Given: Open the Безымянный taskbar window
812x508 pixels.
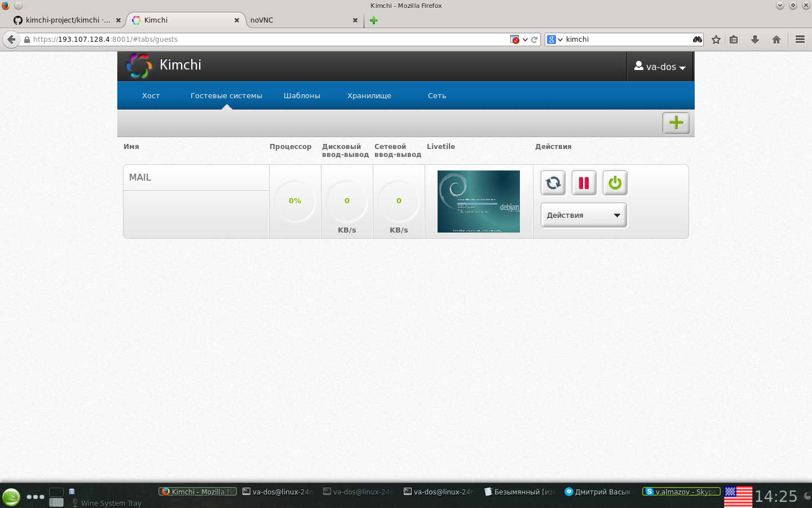Looking at the screenshot, I should (519, 492).
